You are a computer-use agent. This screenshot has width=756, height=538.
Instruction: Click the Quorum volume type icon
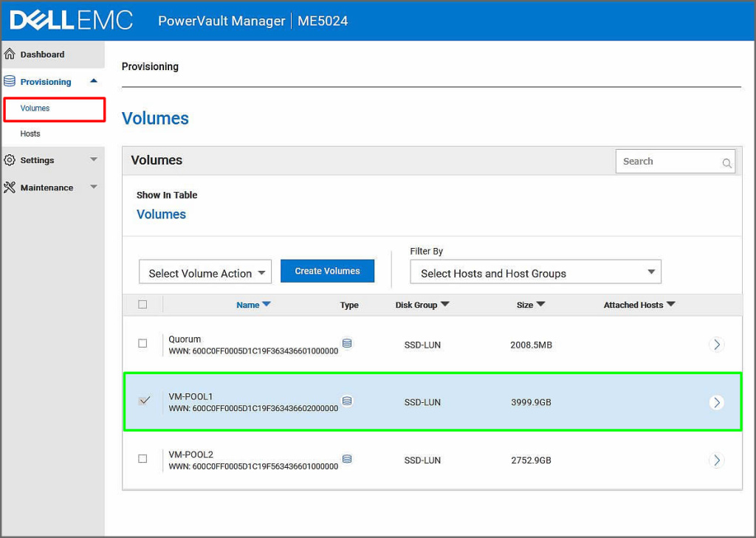347,343
